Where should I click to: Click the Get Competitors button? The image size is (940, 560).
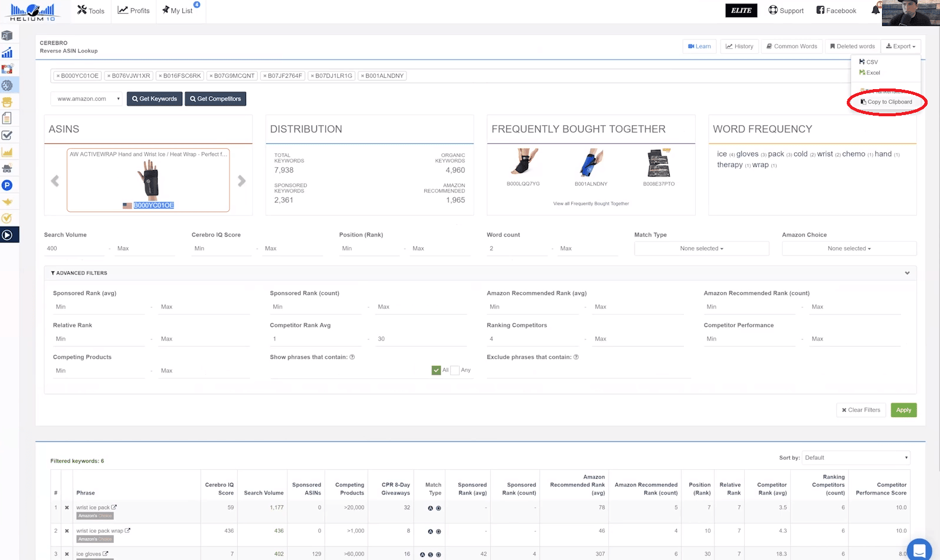[x=215, y=99]
